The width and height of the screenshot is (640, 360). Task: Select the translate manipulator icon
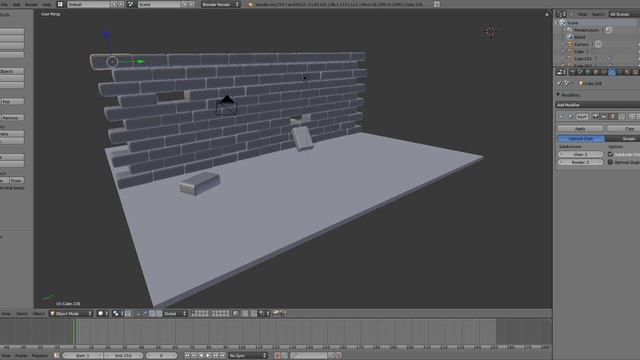[145, 313]
